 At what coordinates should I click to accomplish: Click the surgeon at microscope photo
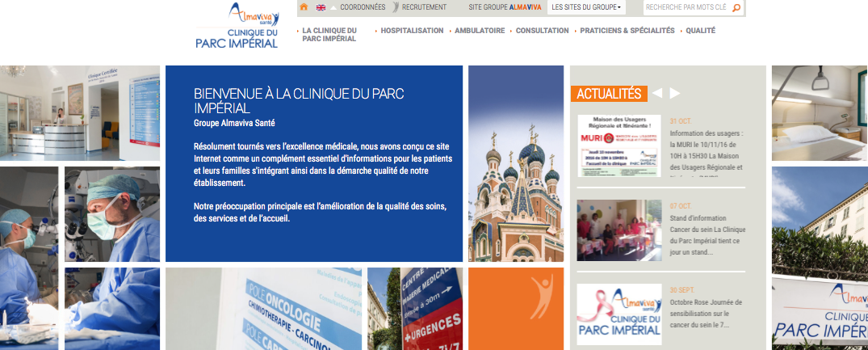coord(29,258)
